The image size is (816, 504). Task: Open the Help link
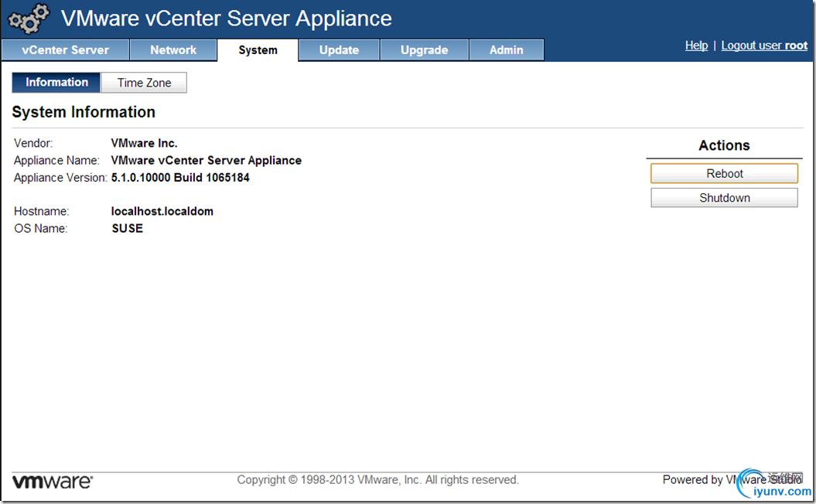pyautogui.click(x=696, y=46)
